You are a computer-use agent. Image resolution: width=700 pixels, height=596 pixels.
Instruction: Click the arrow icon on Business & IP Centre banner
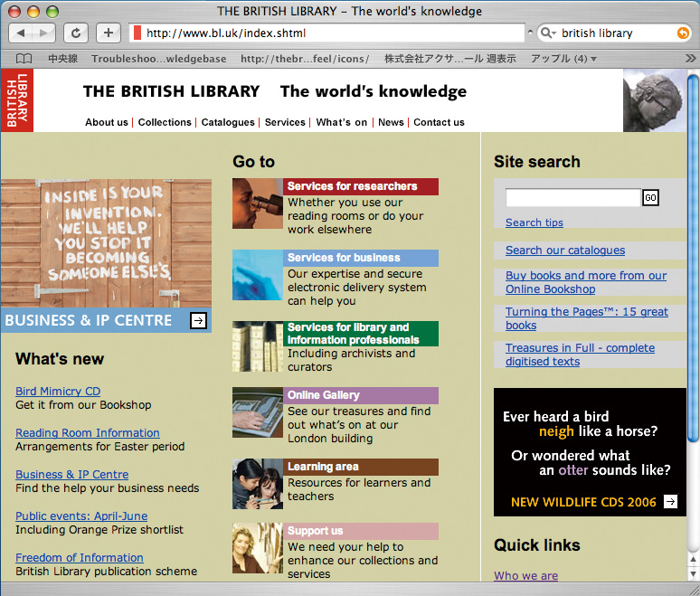point(198,320)
